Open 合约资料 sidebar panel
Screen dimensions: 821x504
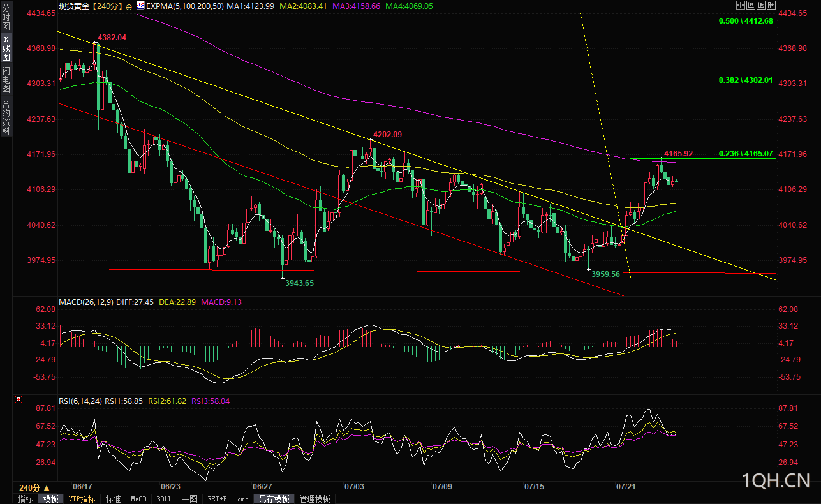pyautogui.click(x=6, y=117)
